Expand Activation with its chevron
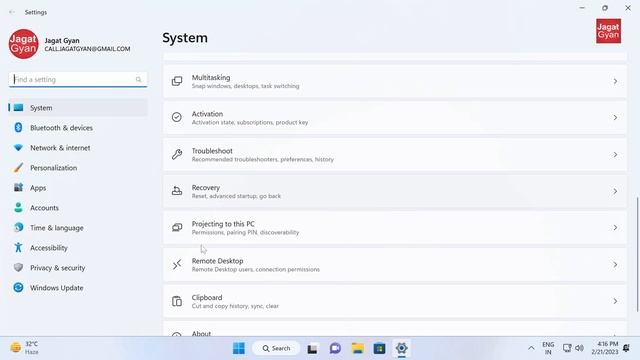 click(615, 118)
